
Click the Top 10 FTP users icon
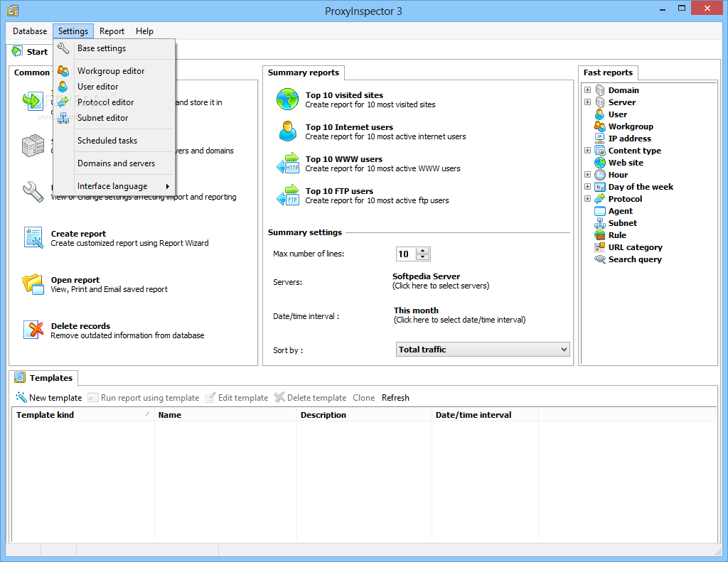point(288,195)
